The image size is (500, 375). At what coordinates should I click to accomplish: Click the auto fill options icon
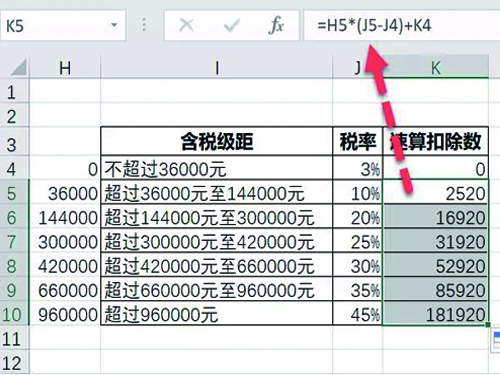pyautogui.click(x=496, y=341)
